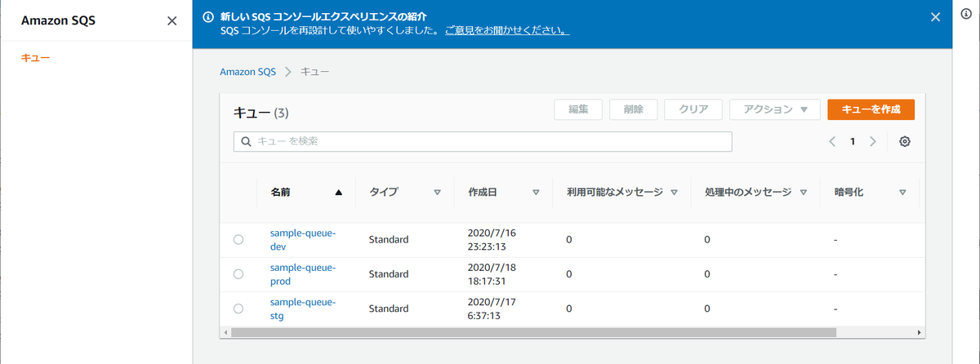Click Standard type in sample-queue-prod row
Viewport: 980px width, 364px height.
coord(389,274)
